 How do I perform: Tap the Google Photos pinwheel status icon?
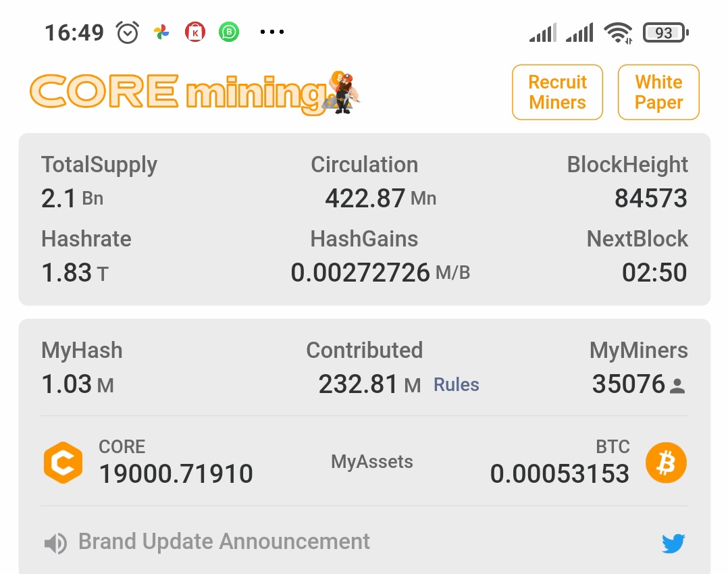tap(161, 32)
